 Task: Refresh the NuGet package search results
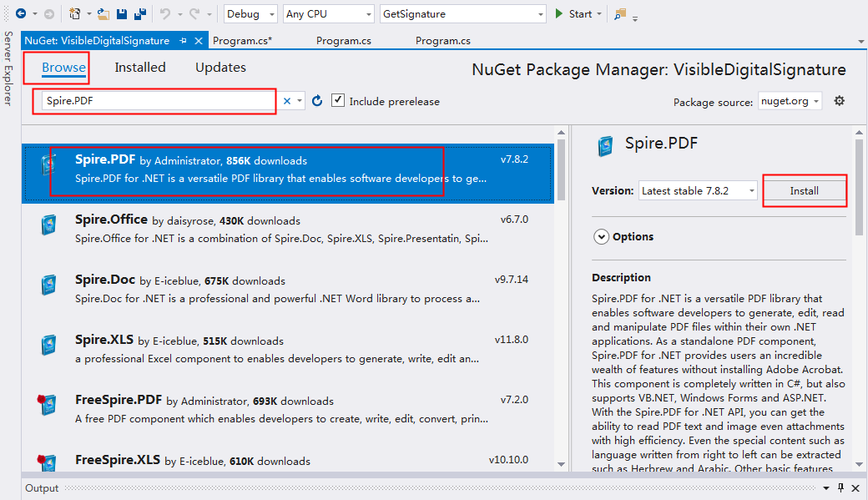[317, 101]
